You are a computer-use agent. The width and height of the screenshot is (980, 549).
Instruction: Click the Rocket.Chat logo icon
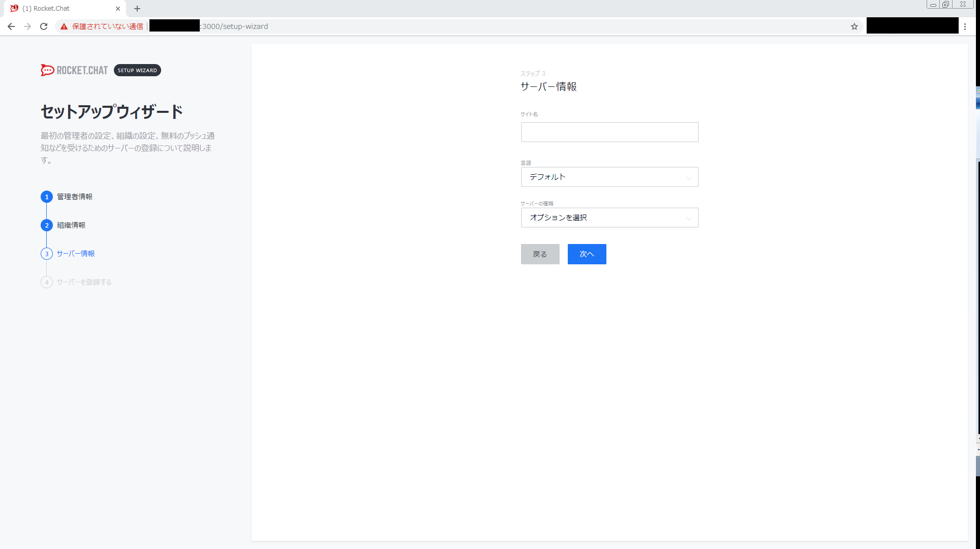click(x=47, y=70)
